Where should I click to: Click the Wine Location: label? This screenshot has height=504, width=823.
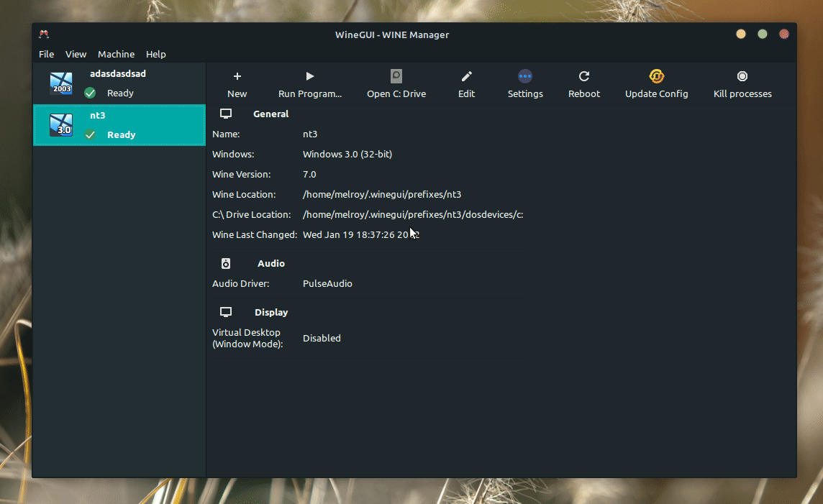pyautogui.click(x=244, y=194)
